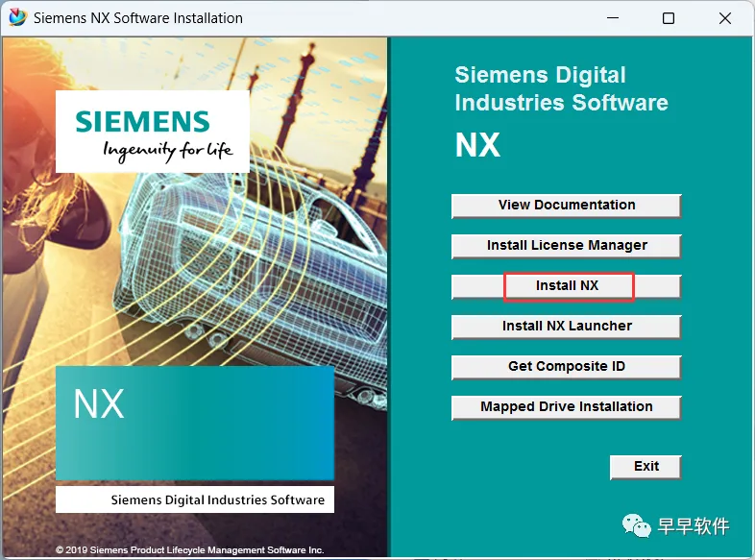Choose Install NX Launcher
This screenshot has width=755, height=560.
[x=567, y=327]
